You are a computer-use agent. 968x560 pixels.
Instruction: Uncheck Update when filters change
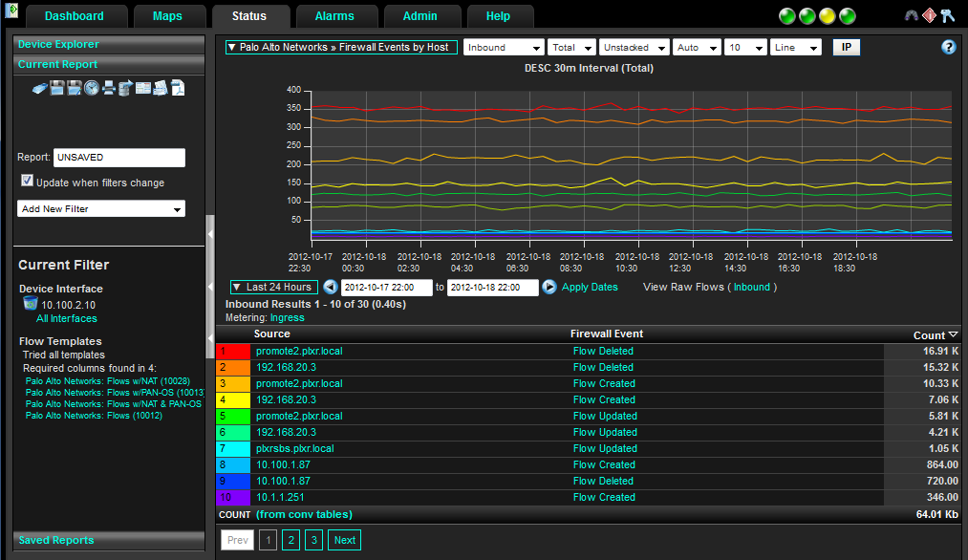click(x=27, y=182)
